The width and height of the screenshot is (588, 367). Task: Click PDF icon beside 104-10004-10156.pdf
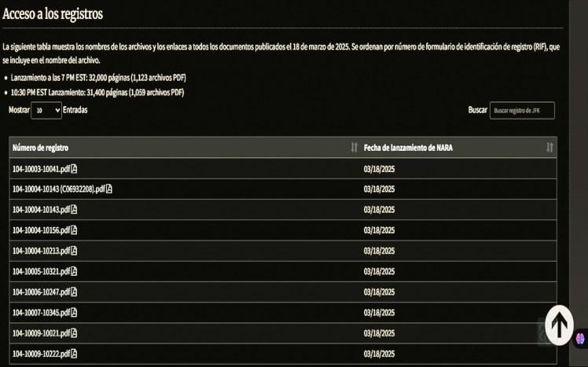click(x=74, y=230)
